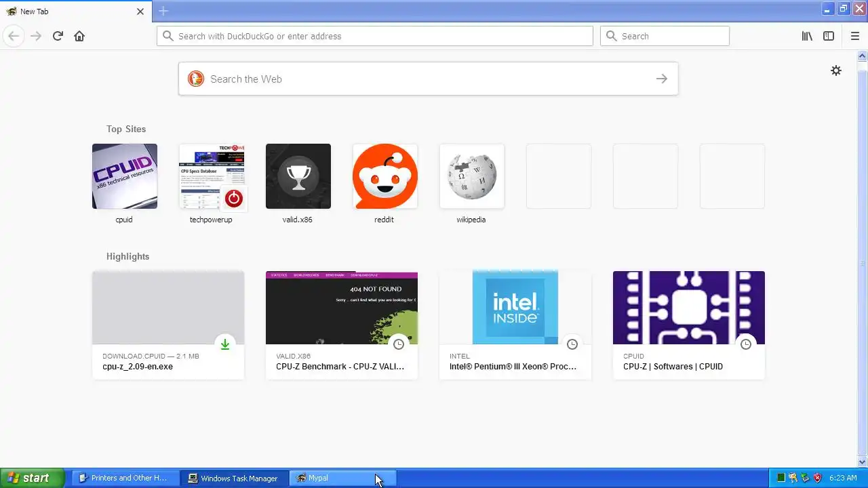Focus the address bar field
Screen dimensions: 868x488
[375, 36]
